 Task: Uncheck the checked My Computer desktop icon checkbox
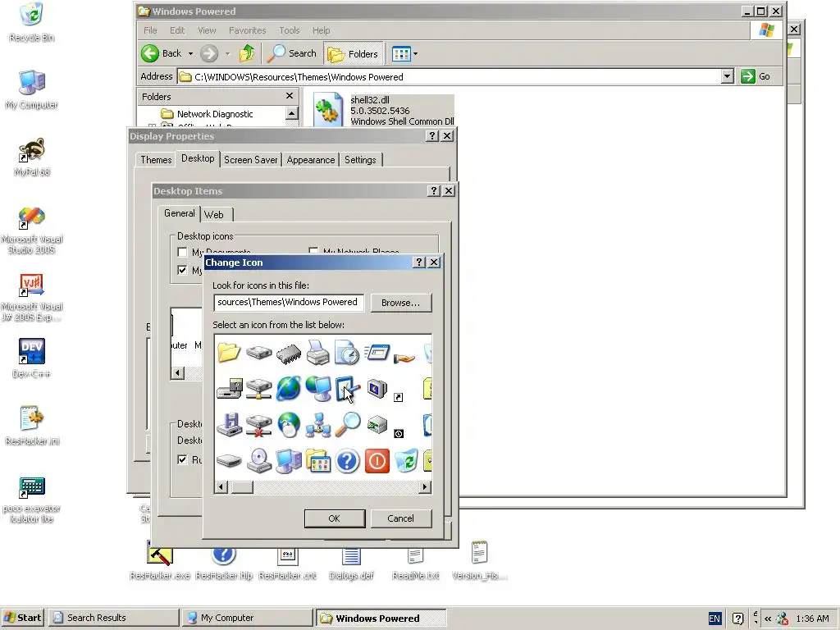click(182, 270)
